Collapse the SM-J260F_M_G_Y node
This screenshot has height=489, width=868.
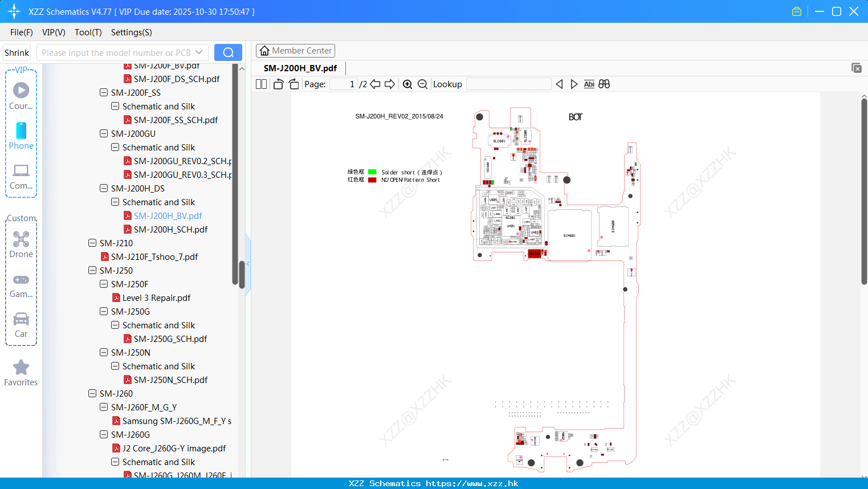pyautogui.click(x=104, y=407)
